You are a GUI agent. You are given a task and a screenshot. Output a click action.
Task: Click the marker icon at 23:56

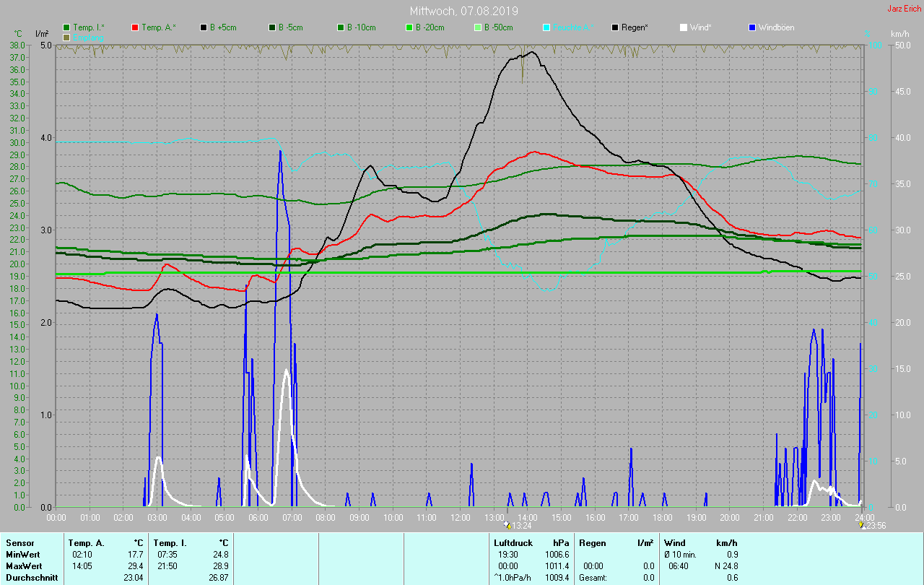point(862,525)
